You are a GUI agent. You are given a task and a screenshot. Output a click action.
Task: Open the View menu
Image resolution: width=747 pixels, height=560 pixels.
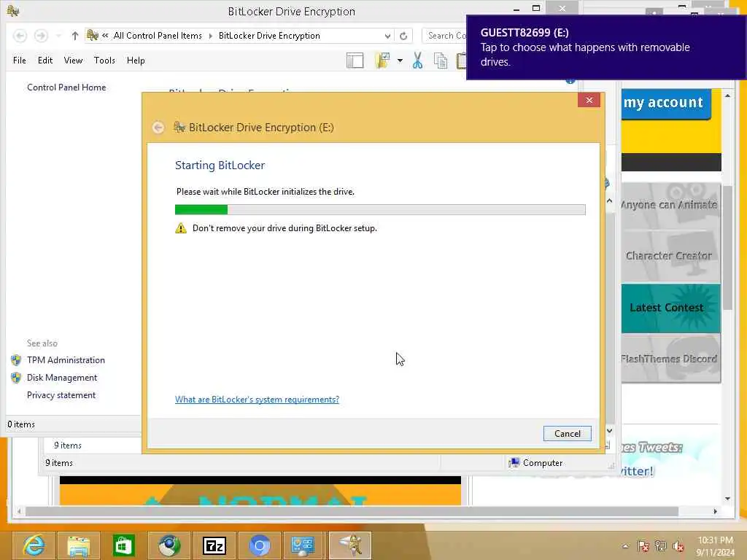tap(74, 61)
